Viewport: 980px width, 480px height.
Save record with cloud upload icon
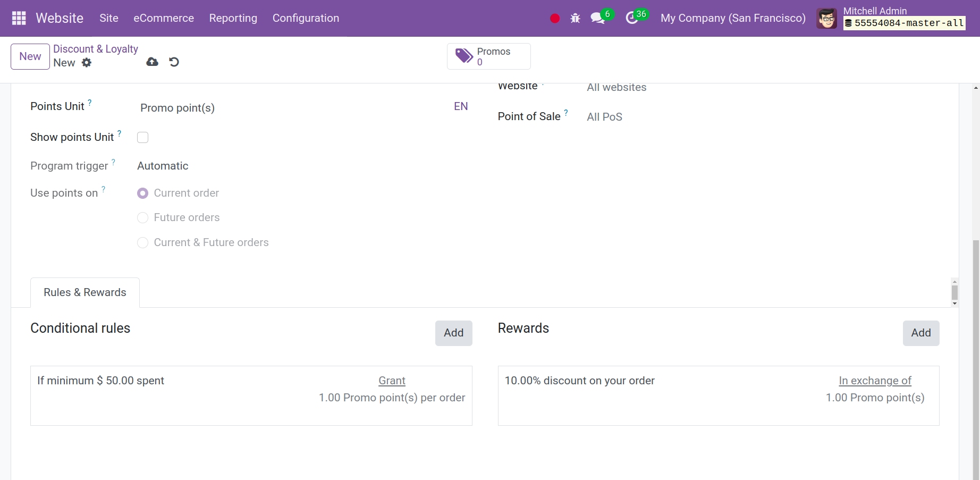click(x=153, y=62)
